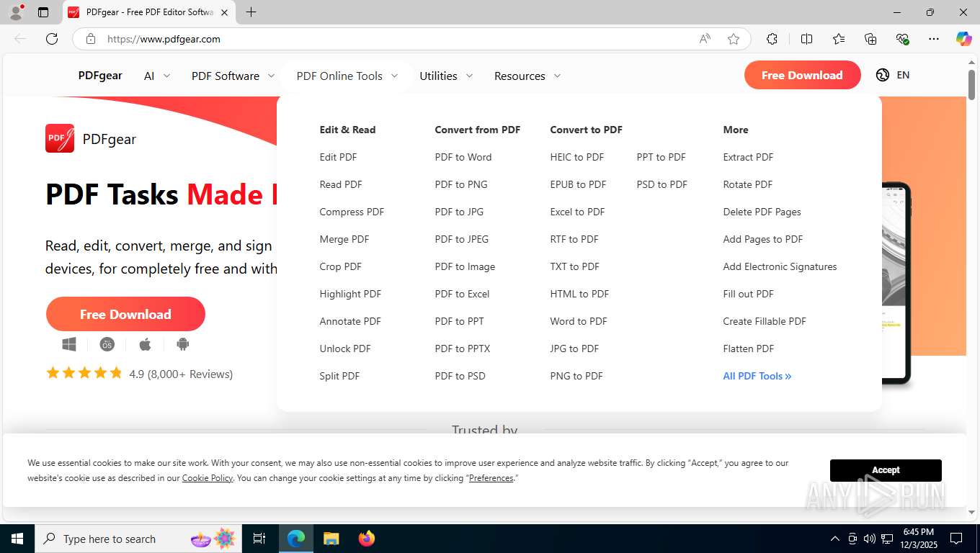The image size is (980, 553).
Task: Click the PDFgear red logo icon
Action: (60, 138)
